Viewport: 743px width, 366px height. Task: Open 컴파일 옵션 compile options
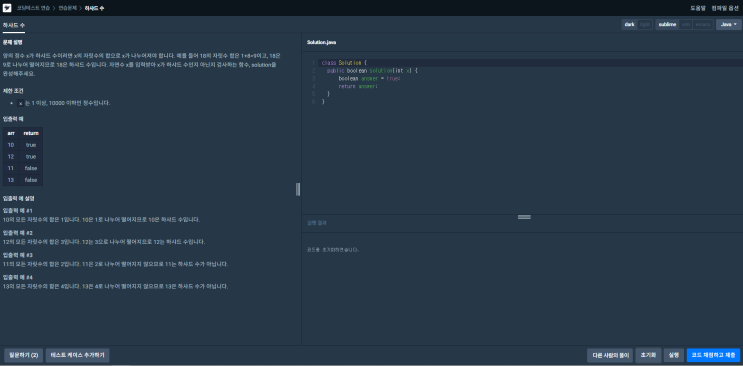pos(725,9)
